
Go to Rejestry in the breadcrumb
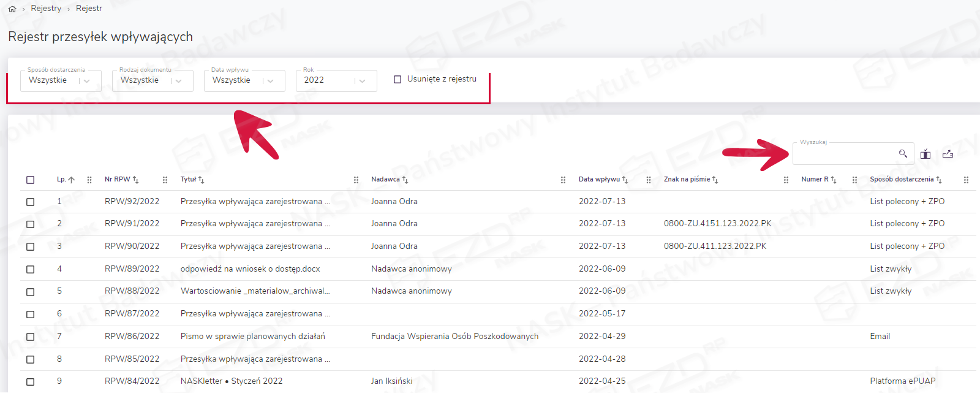point(46,9)
